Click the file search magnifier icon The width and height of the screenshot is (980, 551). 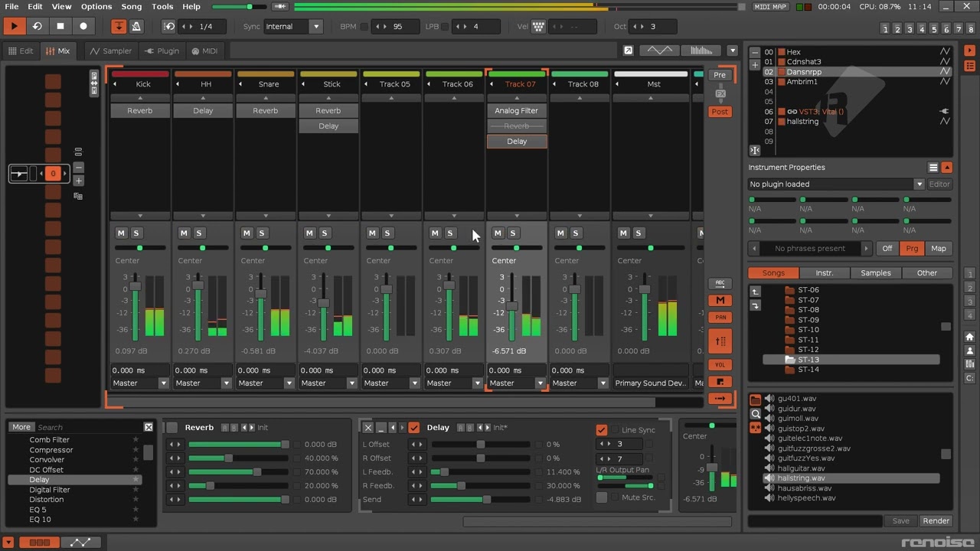pos(756,414)
